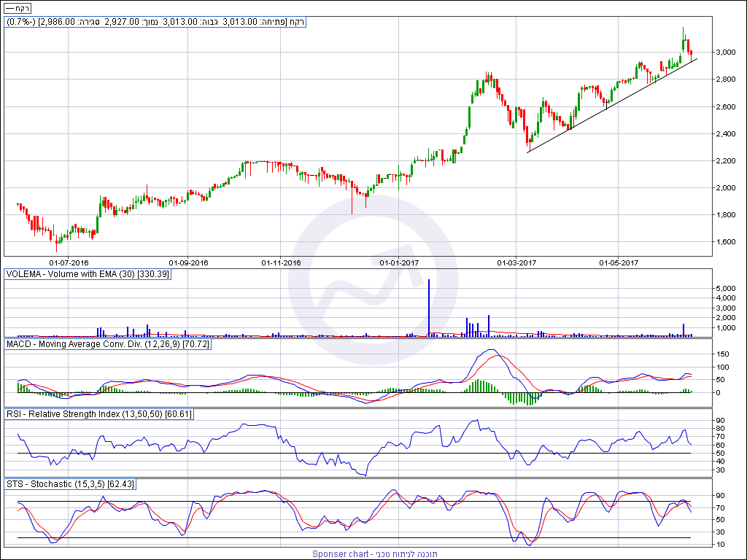Click the 01-05-2017 date axis label
Image resolution: width=747 pixels, height=560 pixels.
[619, 262]
